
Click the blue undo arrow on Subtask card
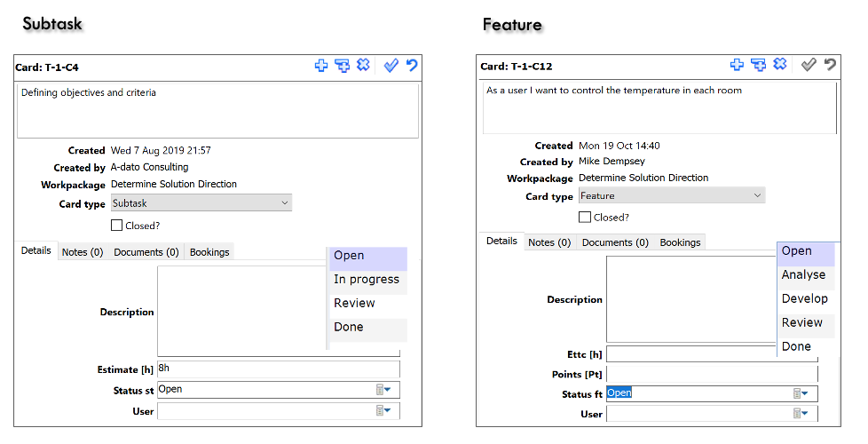tap(411, 66)
